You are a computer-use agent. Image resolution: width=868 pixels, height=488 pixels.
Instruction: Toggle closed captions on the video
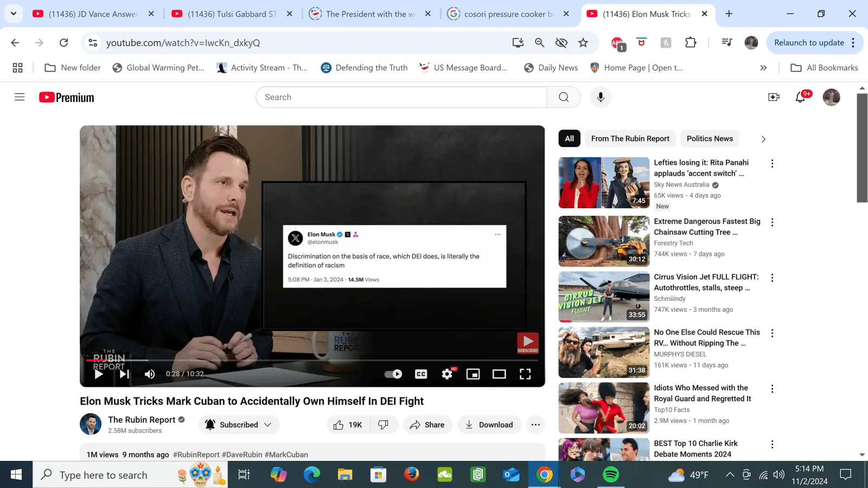(x=421, y=374)
